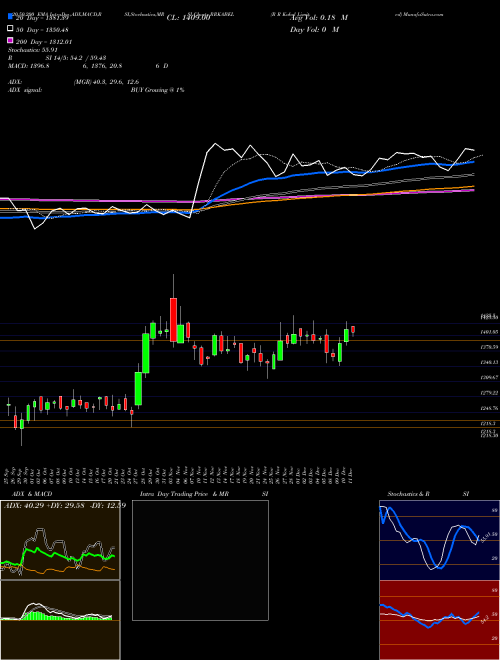Click the tallest red candlestick at the peak
The image size is (500, 660).
tap(173, 320)
